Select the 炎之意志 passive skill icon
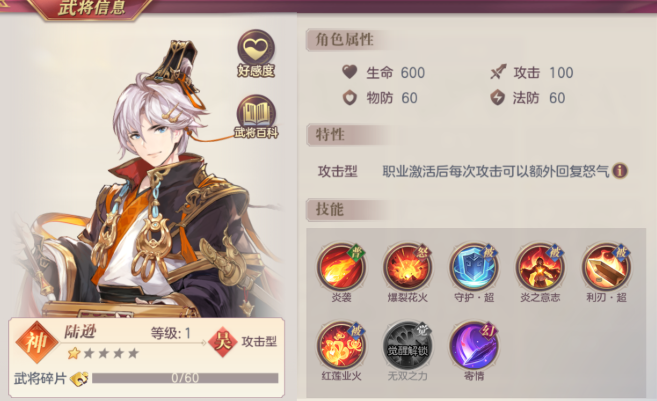657x401 pixels. click(540, 267)
